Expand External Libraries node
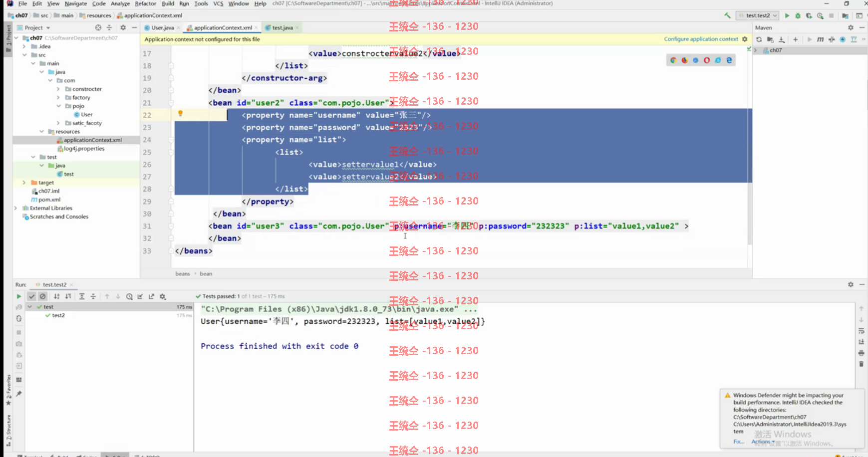The width and height of the screenshot is (868, 457). point(16,208)
